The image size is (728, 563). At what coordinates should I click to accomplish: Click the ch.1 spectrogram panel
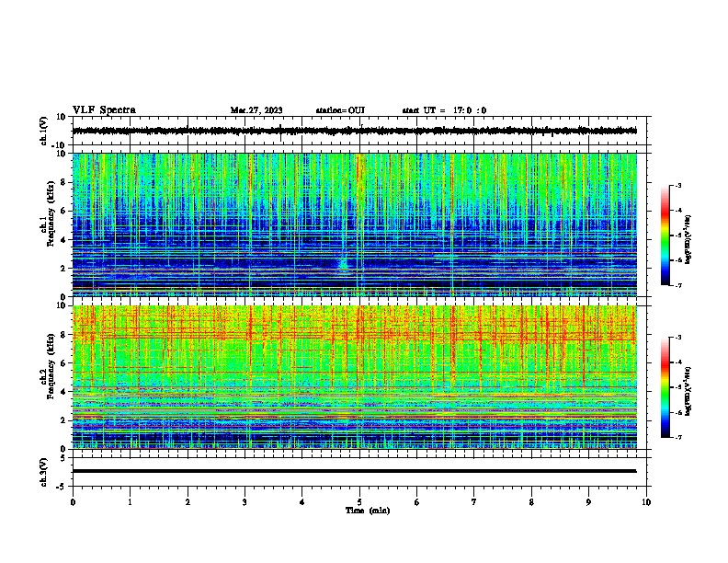pos(354,224)
